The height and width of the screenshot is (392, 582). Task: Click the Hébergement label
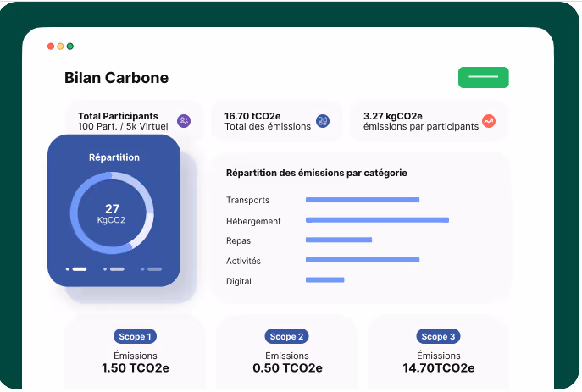click(253, 222)
